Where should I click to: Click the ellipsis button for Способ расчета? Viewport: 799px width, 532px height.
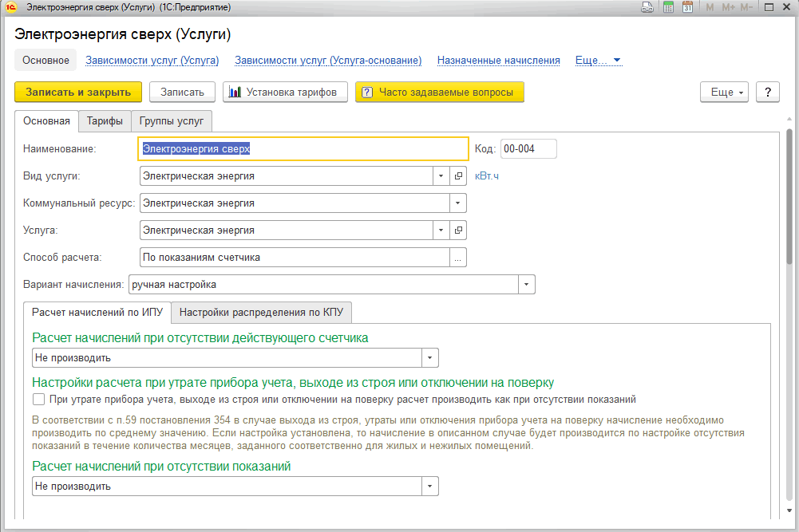coord(458,258)
